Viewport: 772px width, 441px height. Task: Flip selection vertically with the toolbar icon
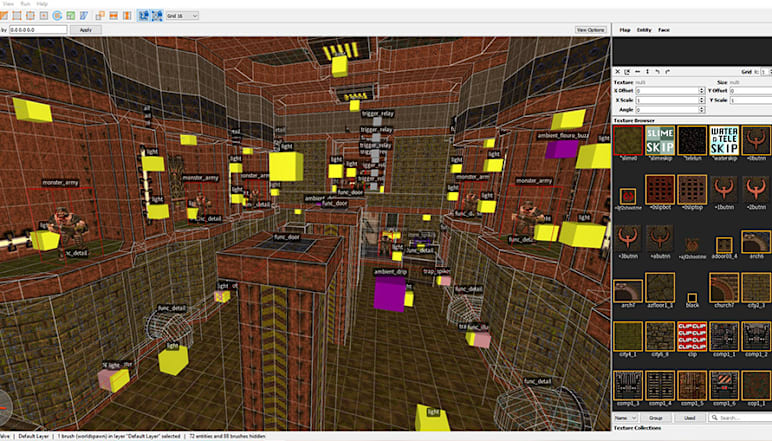[127, 16]
